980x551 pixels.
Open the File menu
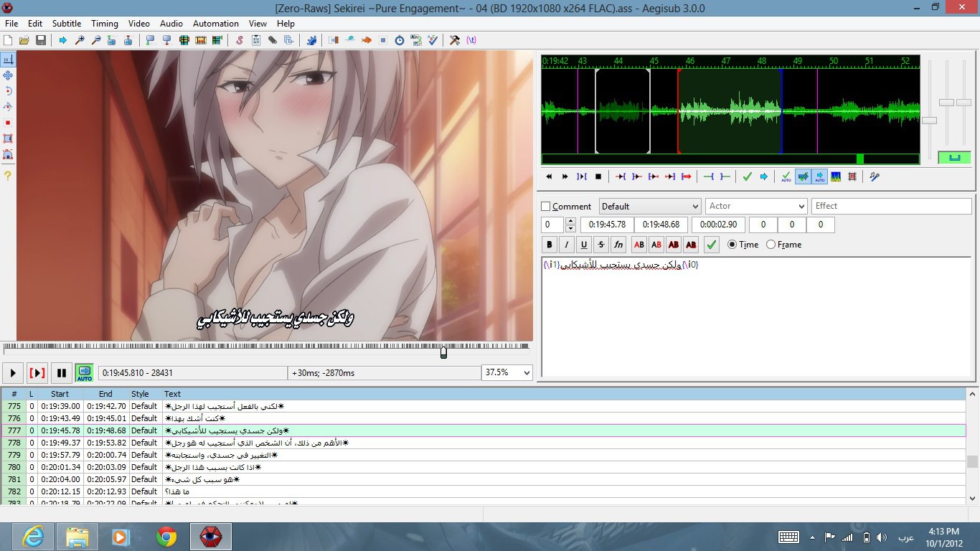[x=11, y=24]
